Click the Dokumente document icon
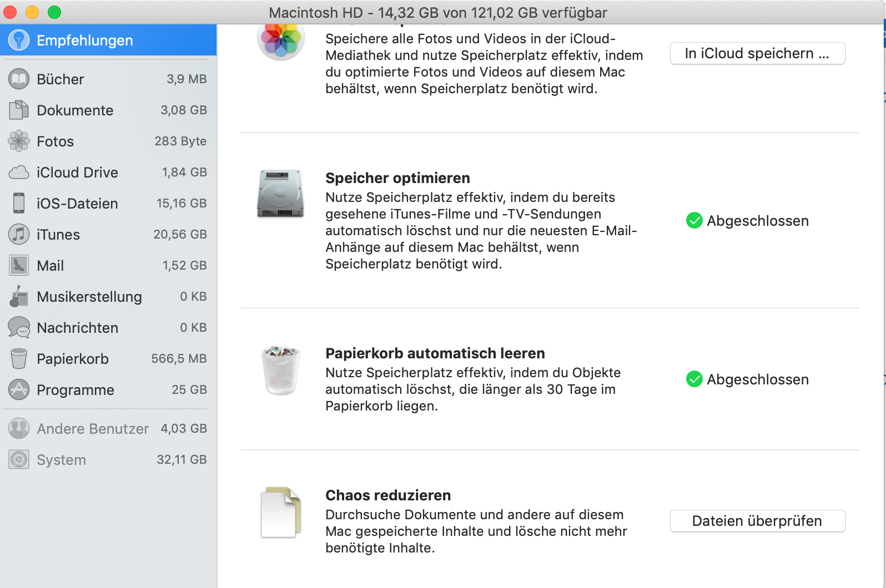 coord(19,110)
